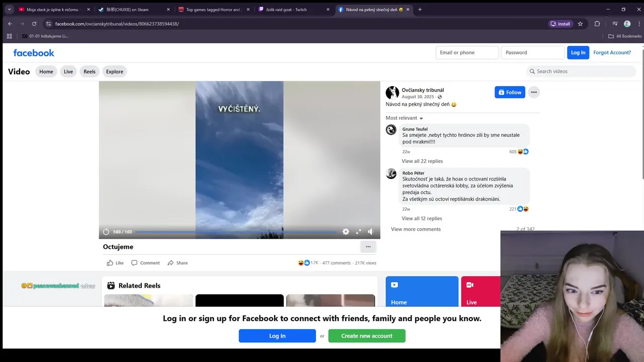Click reactions on Robo Péter comment (221)
Viewport: 644px width, 362px height.
[x=519, y=209]
